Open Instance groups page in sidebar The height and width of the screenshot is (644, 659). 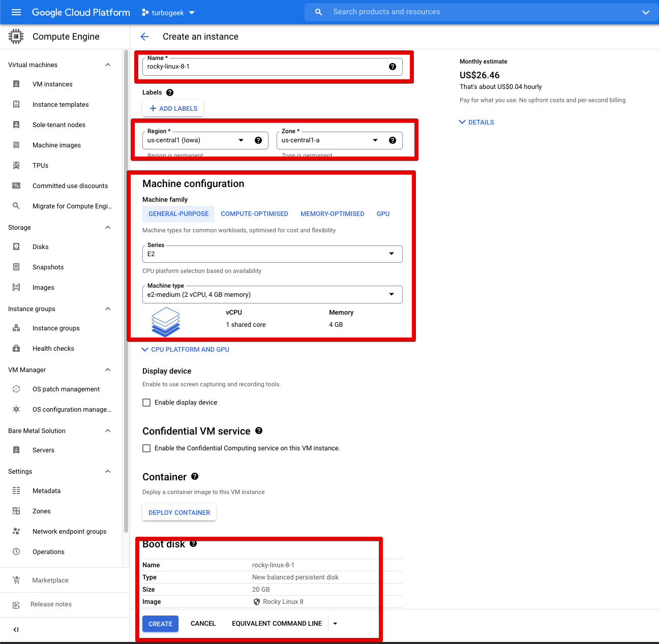click(56, 328)
